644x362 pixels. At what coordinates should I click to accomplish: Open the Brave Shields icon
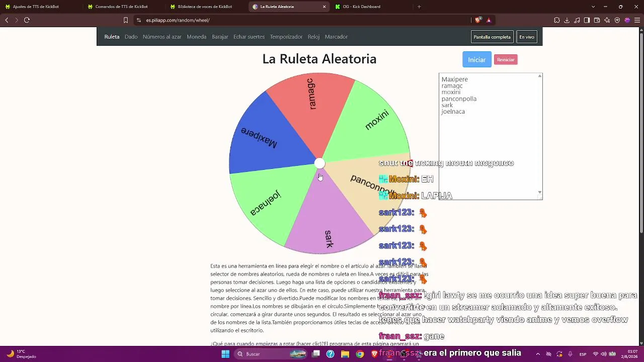[478, 20]
